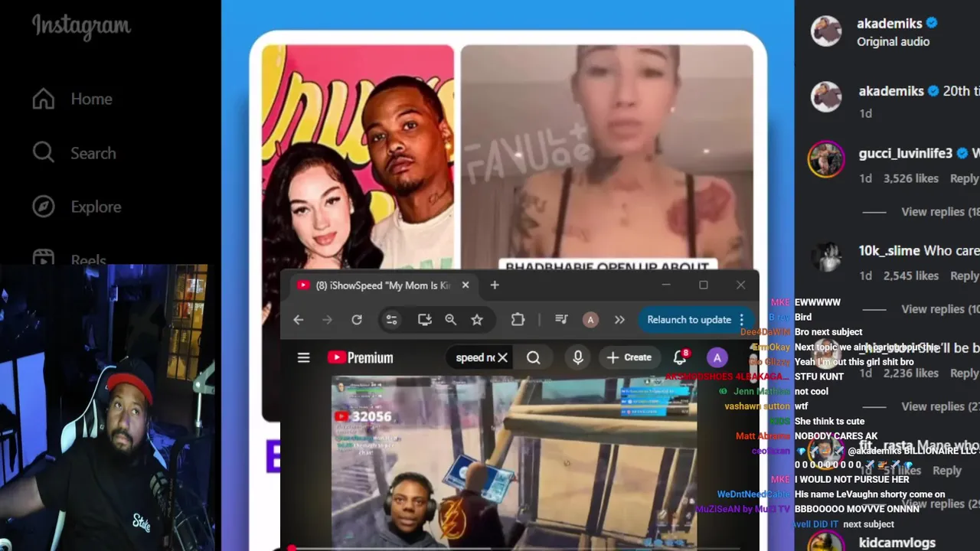Reply to gucci_luvinlife3 comment
980x551 pixels.
tap(964, 178)
